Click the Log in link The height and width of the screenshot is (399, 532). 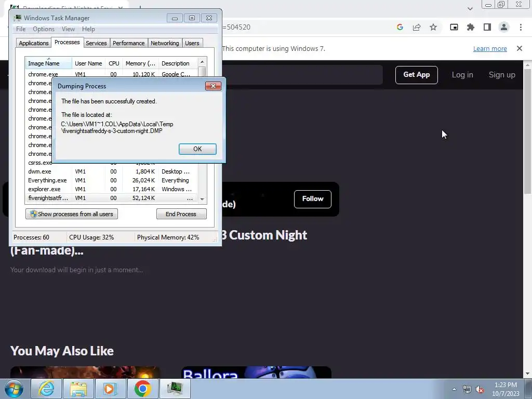click(x=462, y=75)
